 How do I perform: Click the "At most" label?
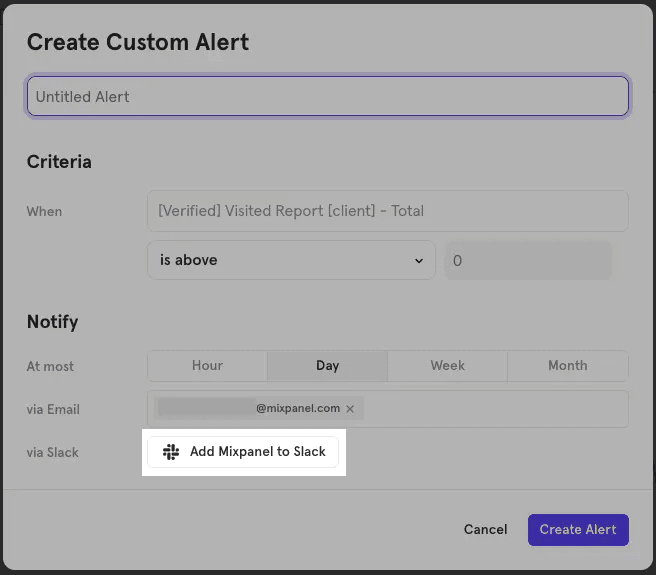point(50,366)
